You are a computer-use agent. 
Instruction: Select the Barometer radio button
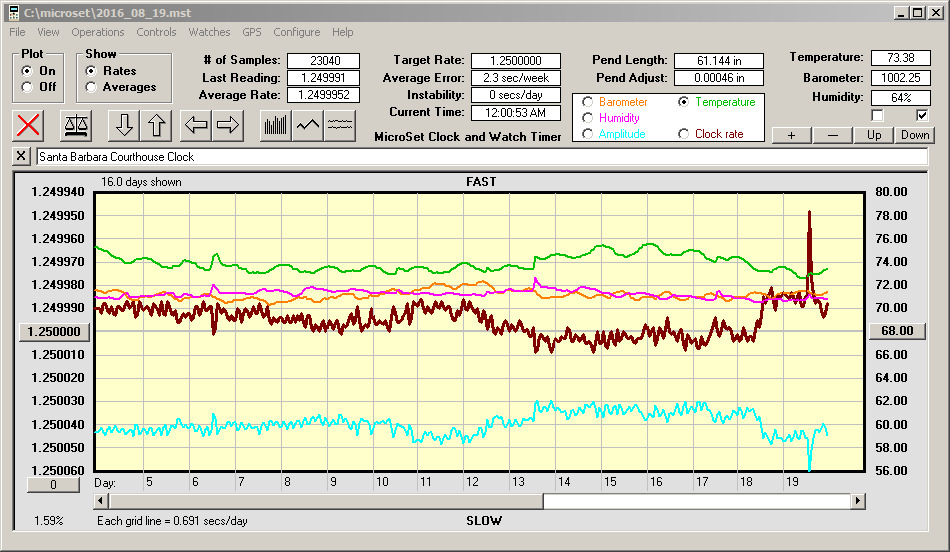pyautogui.click(x=587, y=102)
